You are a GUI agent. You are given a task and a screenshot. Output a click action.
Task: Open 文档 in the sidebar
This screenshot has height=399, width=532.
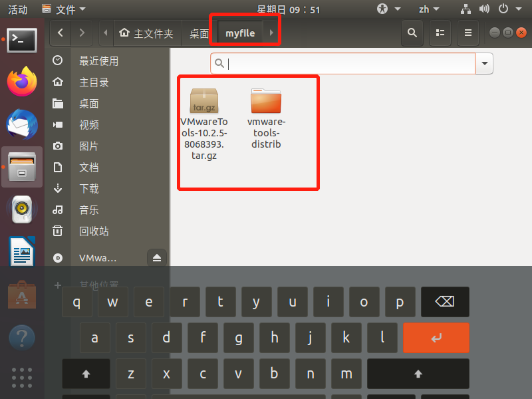(89, 168)
